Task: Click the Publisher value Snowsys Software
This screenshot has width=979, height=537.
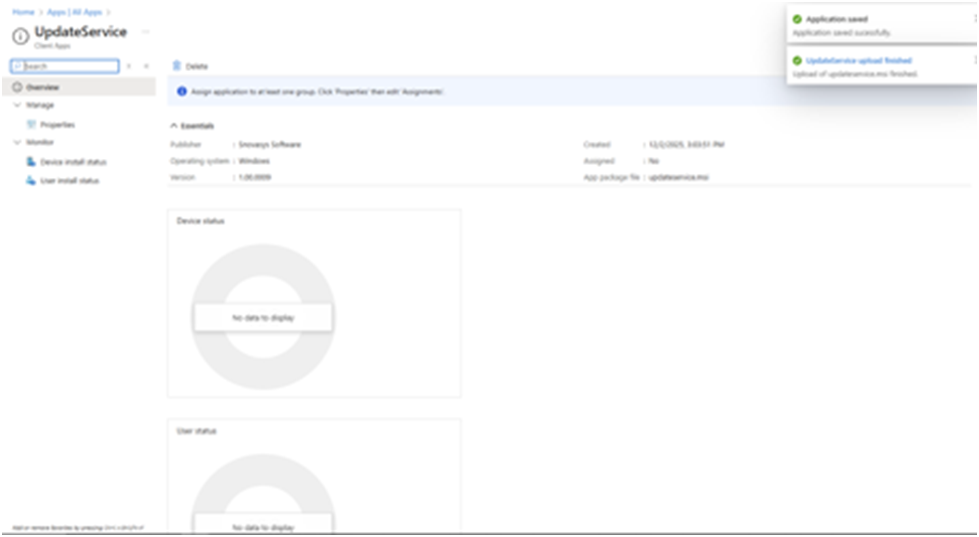Action: (269, 144)
